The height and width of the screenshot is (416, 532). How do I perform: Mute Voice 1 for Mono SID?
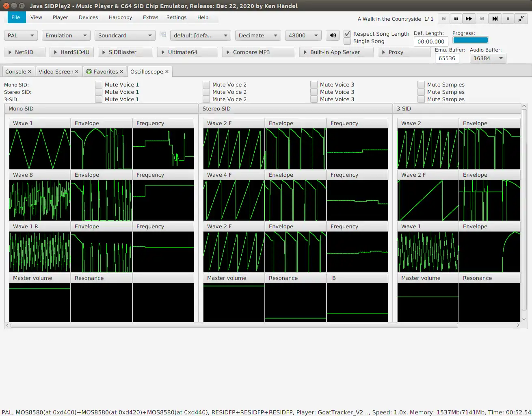pos(99,84)
